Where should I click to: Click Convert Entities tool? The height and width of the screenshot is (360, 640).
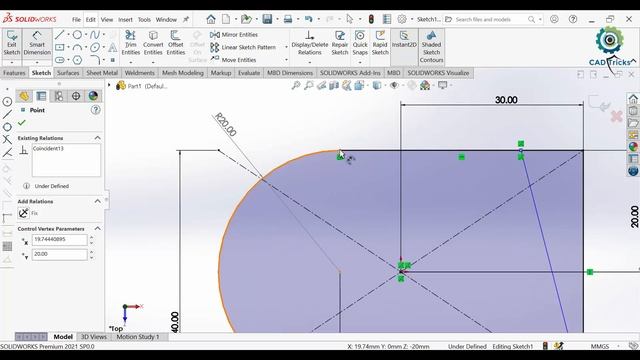pos(153,43)
